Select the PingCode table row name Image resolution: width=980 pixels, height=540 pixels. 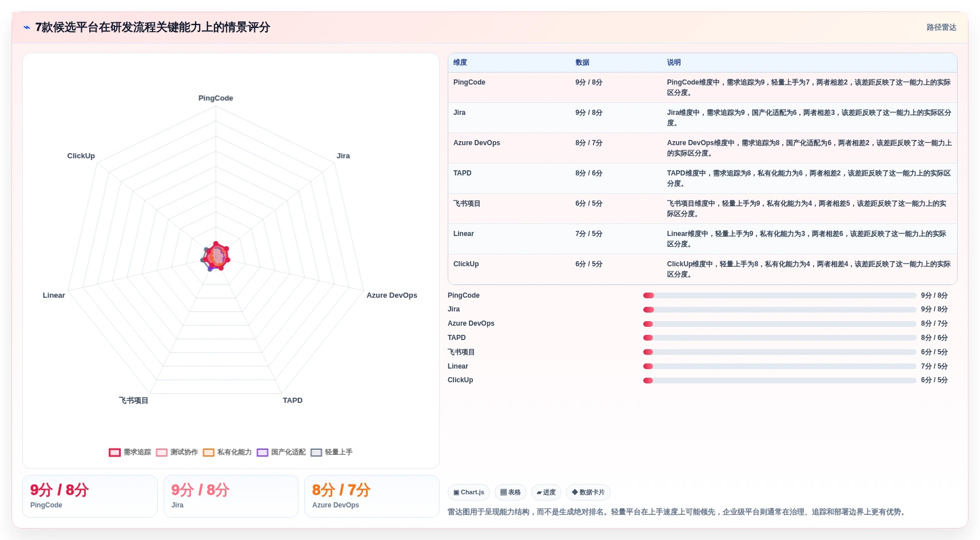click(x=469, y=82)
